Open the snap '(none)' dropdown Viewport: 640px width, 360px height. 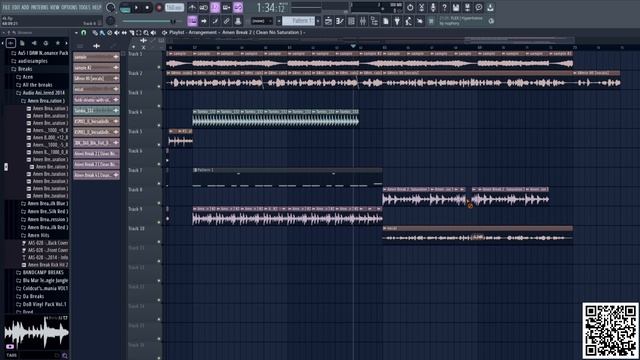point(262,21)
